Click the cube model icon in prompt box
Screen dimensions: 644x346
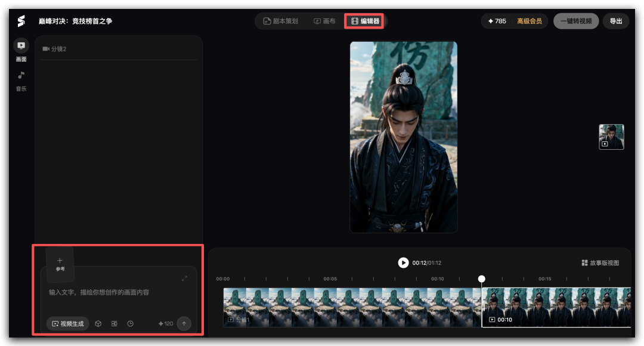[x=98, y=324]
